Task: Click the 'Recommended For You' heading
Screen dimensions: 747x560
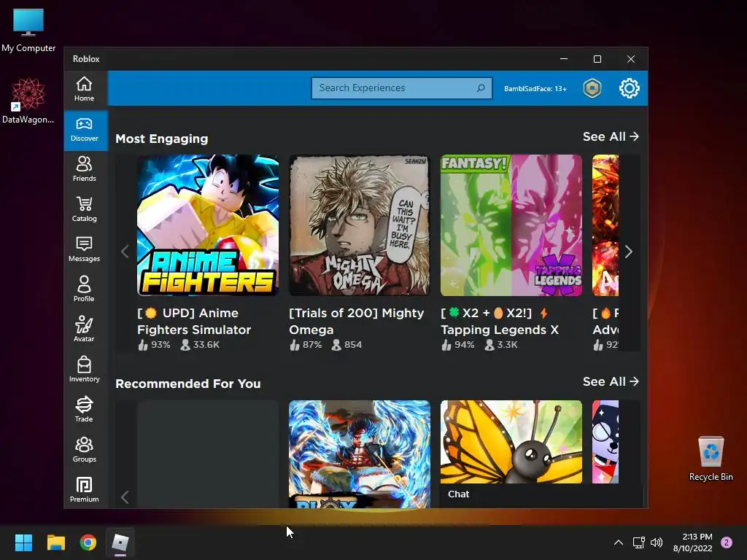Action: (x=188, y=384)
